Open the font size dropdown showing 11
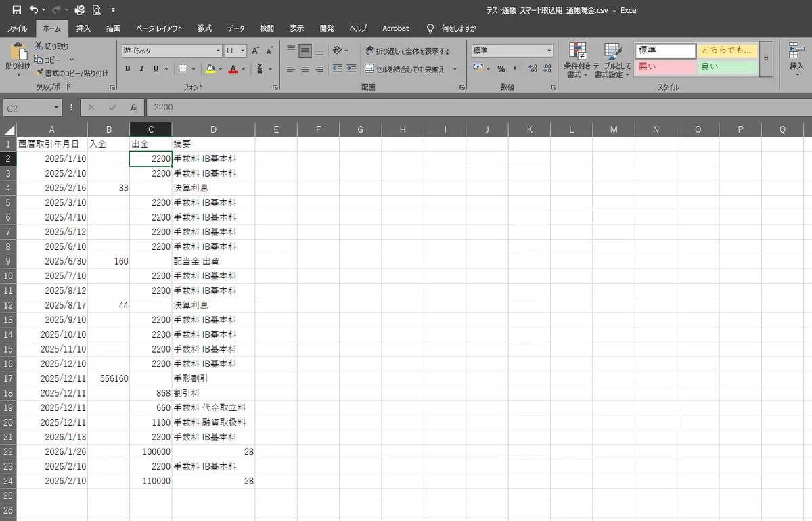The height and width of the screenshot is (521, 812). 243,51
